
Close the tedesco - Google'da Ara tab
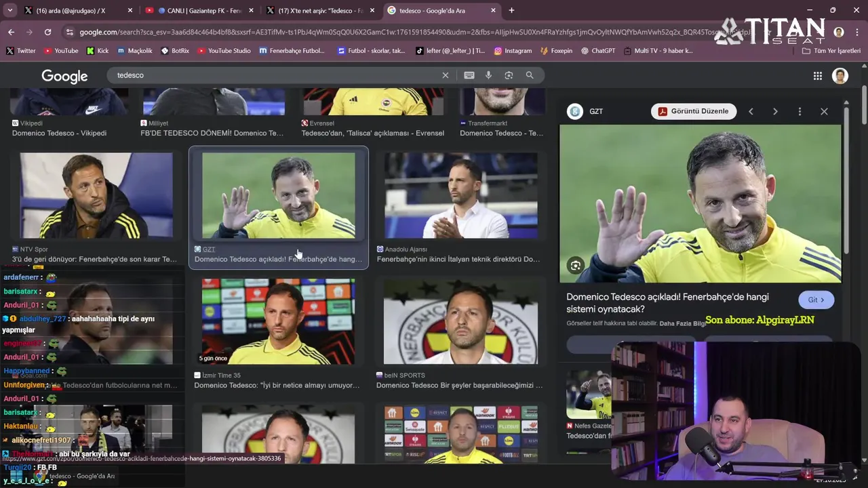pos(493,10)
